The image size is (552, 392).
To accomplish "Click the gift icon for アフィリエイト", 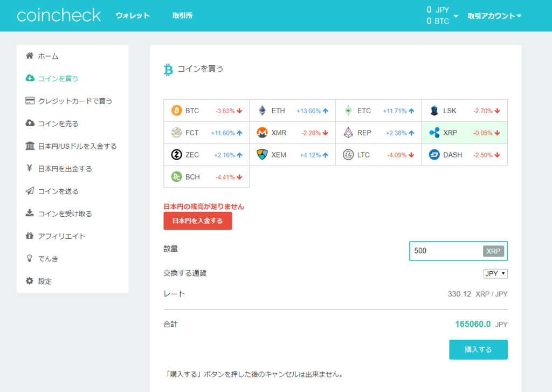I will click(x=30, y=236).
